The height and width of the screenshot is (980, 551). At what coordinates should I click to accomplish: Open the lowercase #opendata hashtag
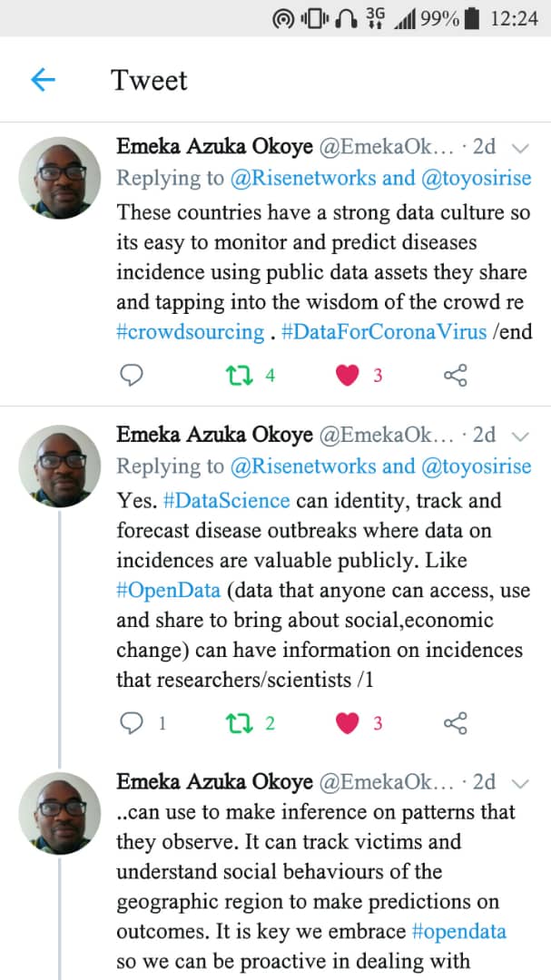point(458,932)
